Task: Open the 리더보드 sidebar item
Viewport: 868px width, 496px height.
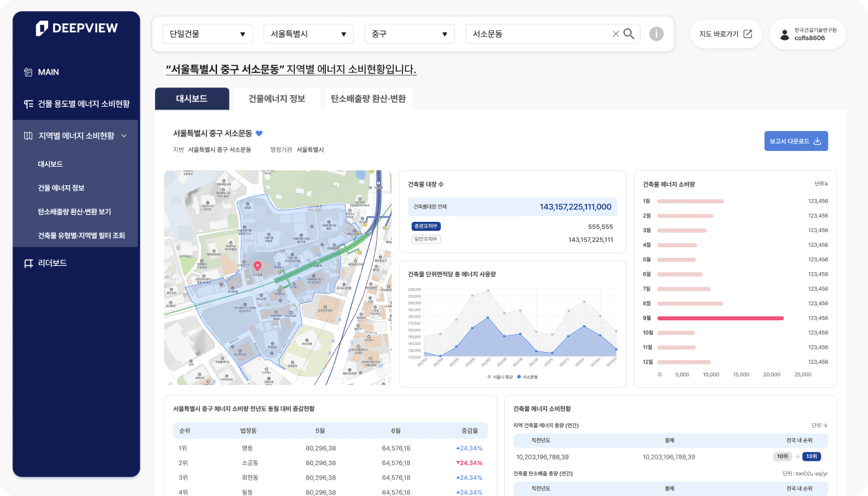Action: click(x=52, y=263)
